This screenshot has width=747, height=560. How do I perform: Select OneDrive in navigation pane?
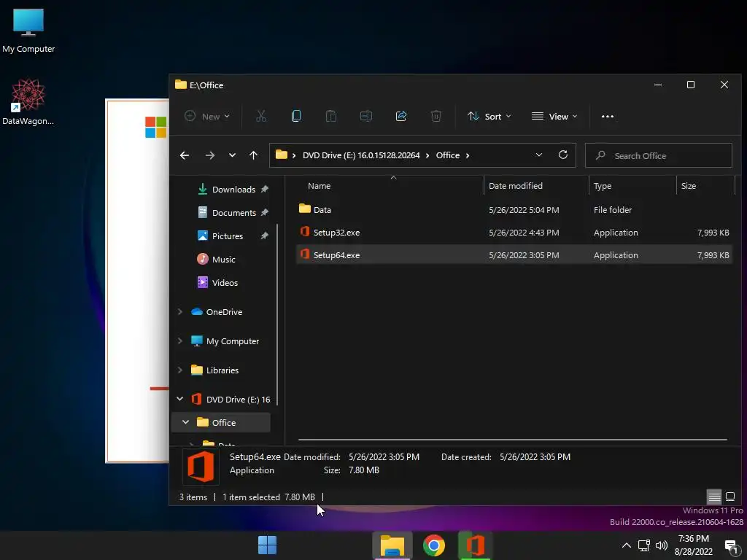[224, 312]
